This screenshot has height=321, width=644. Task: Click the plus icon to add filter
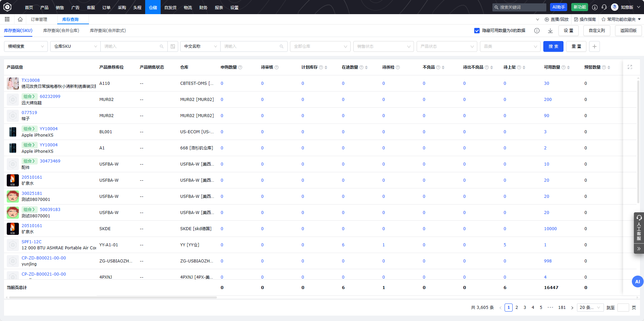point(594,46)
